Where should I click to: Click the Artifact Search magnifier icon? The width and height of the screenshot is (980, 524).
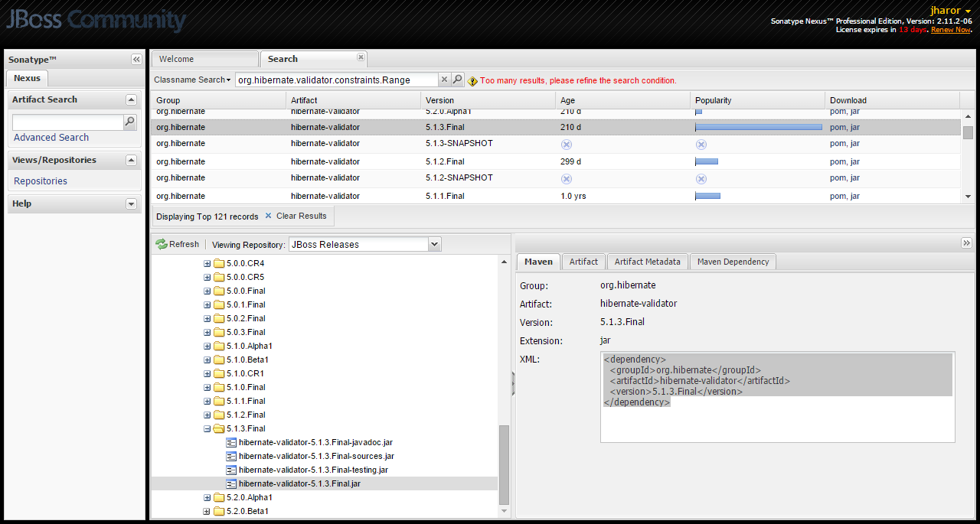pos(129,122)
